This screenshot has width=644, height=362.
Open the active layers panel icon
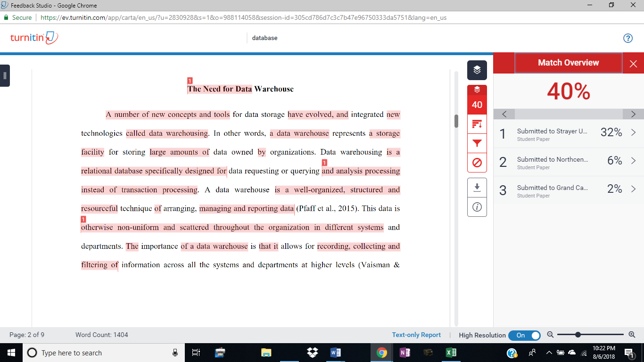[477, 70]
